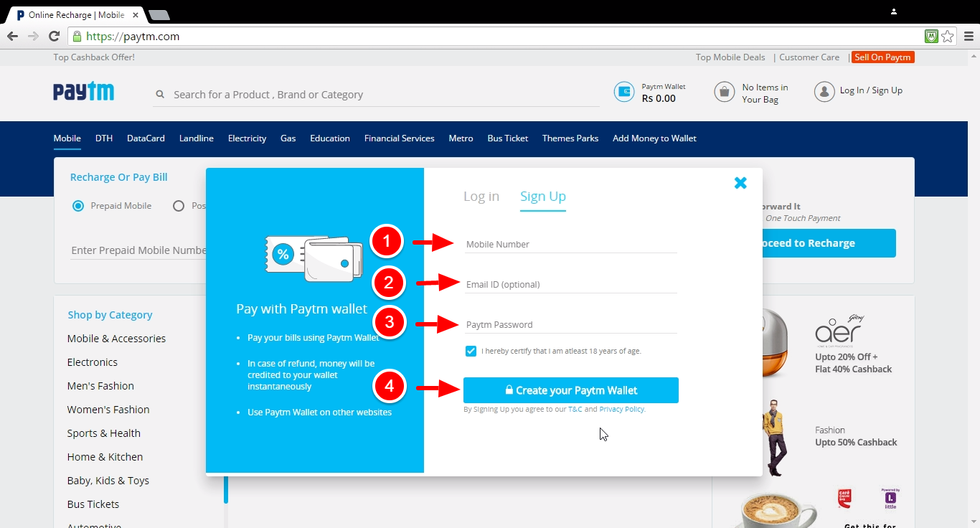Screen dimensions: 980x528
Task: Open Bus Ticket in the navigation bar
Action: (508, 138)
